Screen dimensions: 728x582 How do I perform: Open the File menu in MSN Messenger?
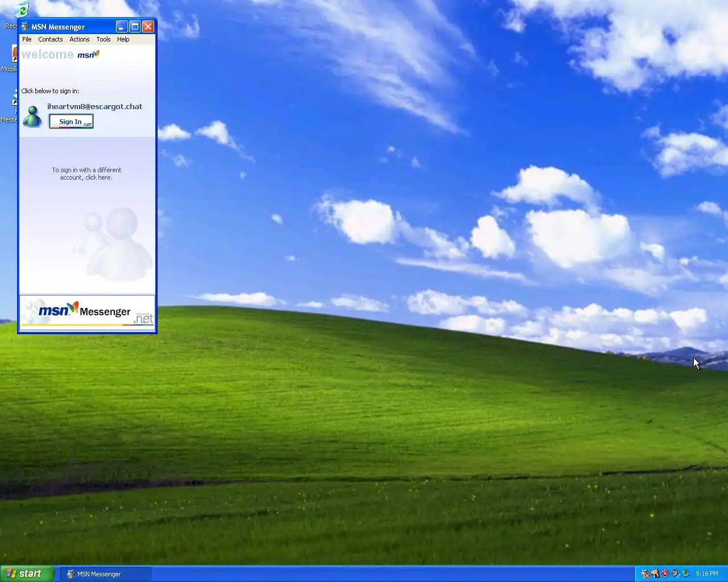(27, 39)
